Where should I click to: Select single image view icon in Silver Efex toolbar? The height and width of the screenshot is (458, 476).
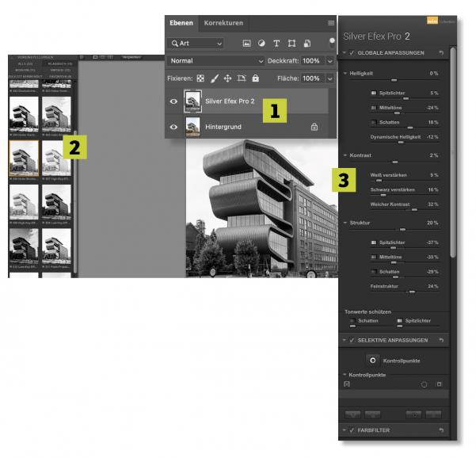click(95, 57)
